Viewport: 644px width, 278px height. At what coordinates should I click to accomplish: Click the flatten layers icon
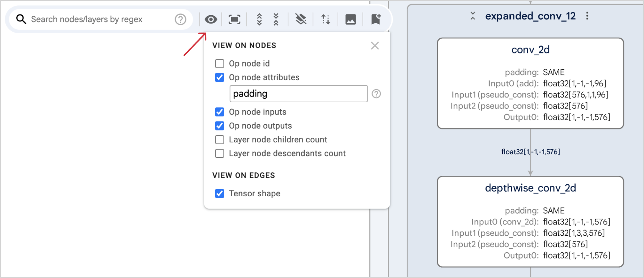pos(301,19)
